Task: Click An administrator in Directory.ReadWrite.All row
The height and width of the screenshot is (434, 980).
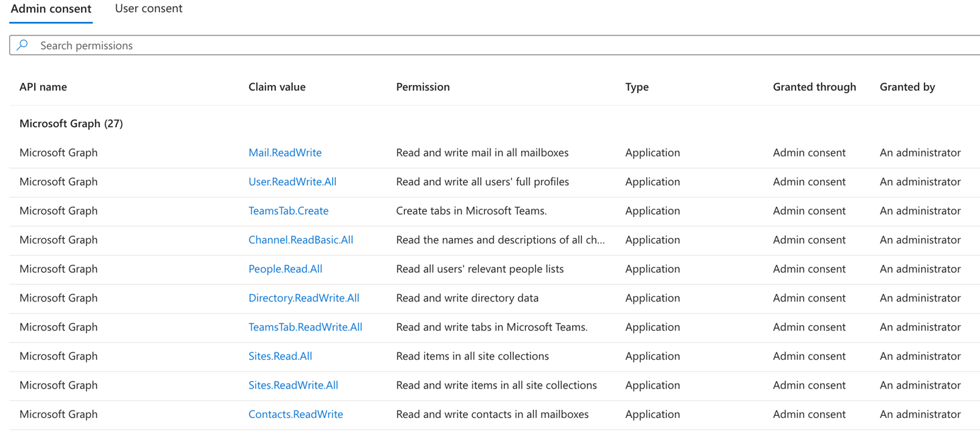Action: coord(920,298)
